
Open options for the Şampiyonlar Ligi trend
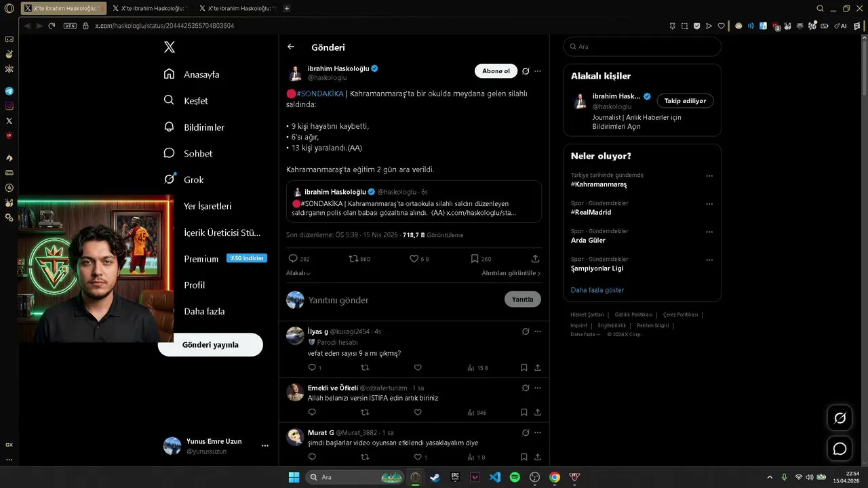click(x=709, y=260)
